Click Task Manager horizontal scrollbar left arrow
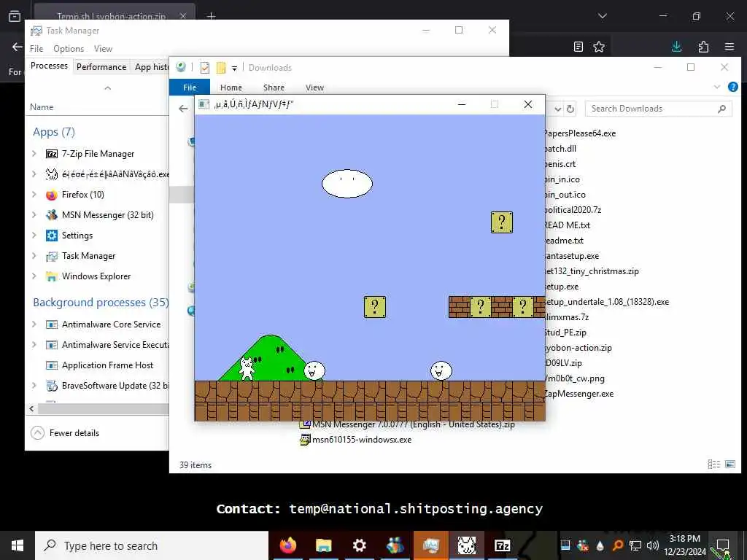The width and height of the screenshot is (747, 560). click(32, 408)
